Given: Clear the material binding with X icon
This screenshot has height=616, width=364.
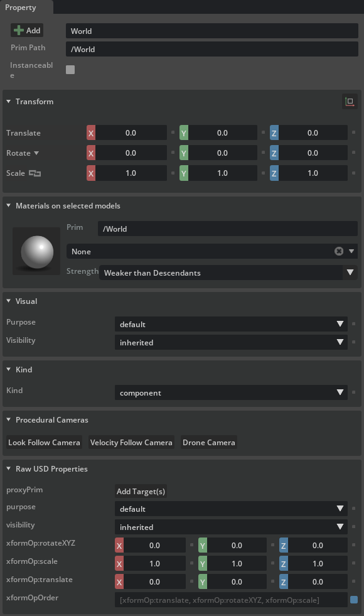Looking at the screenshot, I should click(339, 251).
